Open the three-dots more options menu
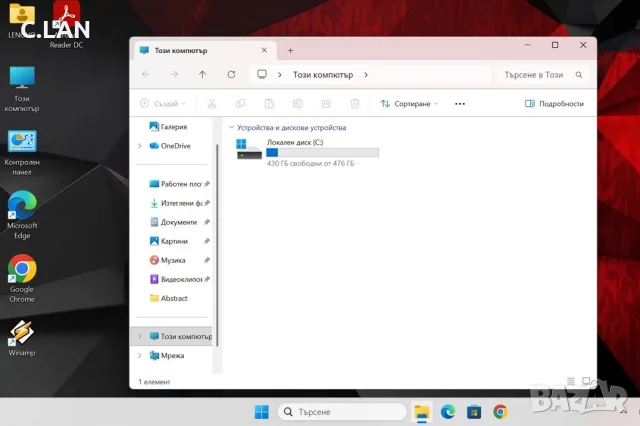The image size is (640, 426). point(460,104)
